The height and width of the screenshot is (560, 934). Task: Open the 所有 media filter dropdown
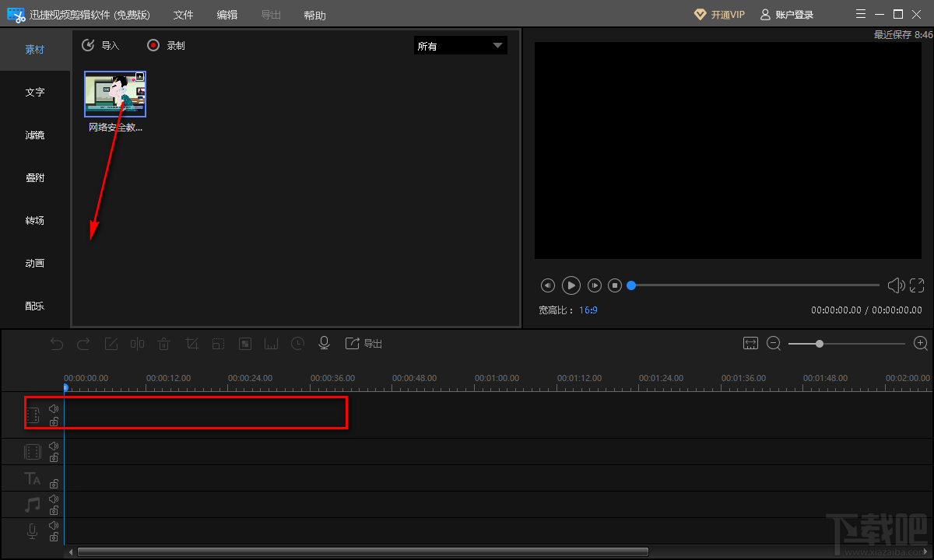[460, 46]
